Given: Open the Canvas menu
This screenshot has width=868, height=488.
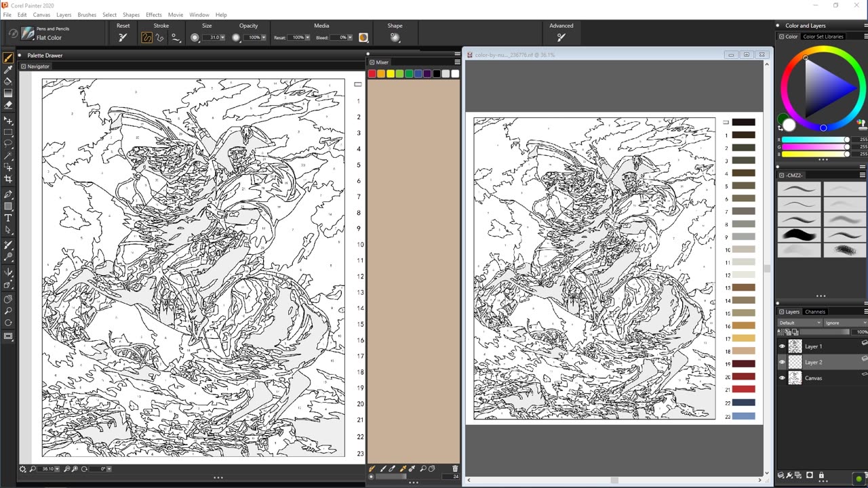Looking at the screenshot, I should click(x=41, y=14).
